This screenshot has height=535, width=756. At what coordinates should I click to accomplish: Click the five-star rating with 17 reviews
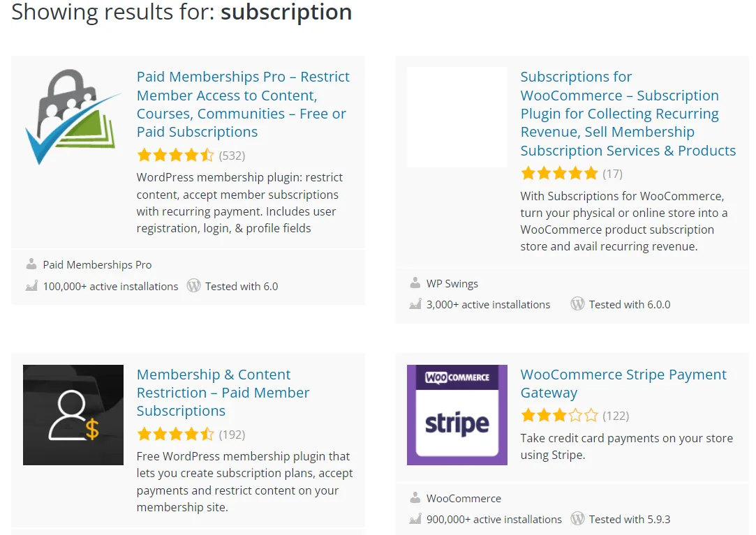[559, 173]
